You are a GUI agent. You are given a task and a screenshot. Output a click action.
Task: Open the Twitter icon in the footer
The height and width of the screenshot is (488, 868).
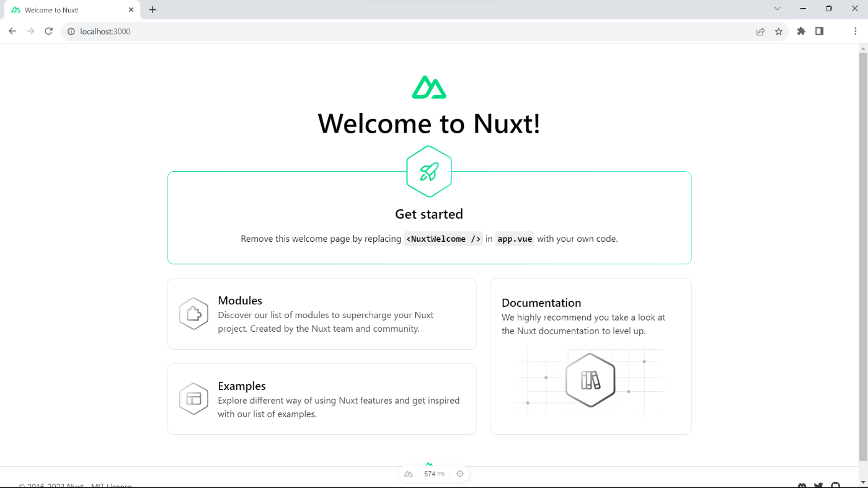click(818, 486)
